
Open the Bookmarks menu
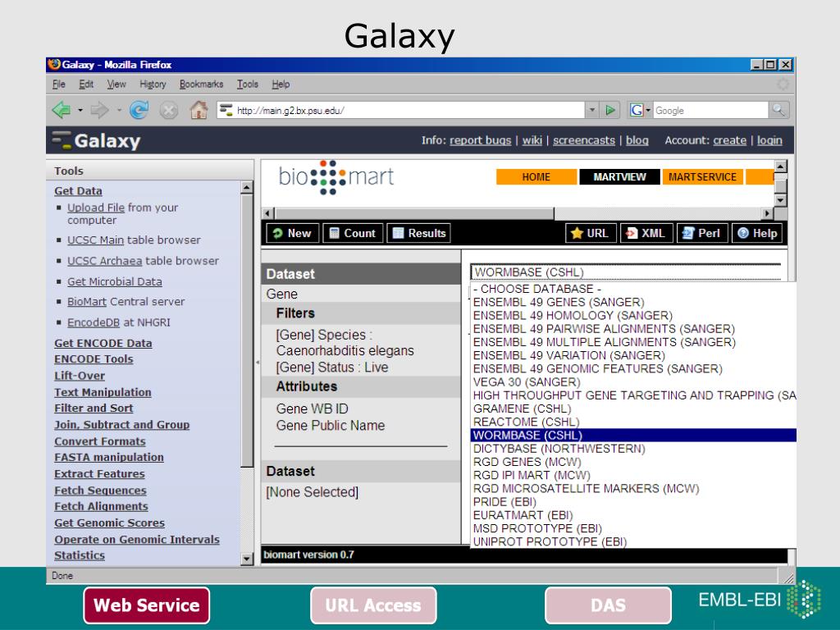click(x=202, y=84)
